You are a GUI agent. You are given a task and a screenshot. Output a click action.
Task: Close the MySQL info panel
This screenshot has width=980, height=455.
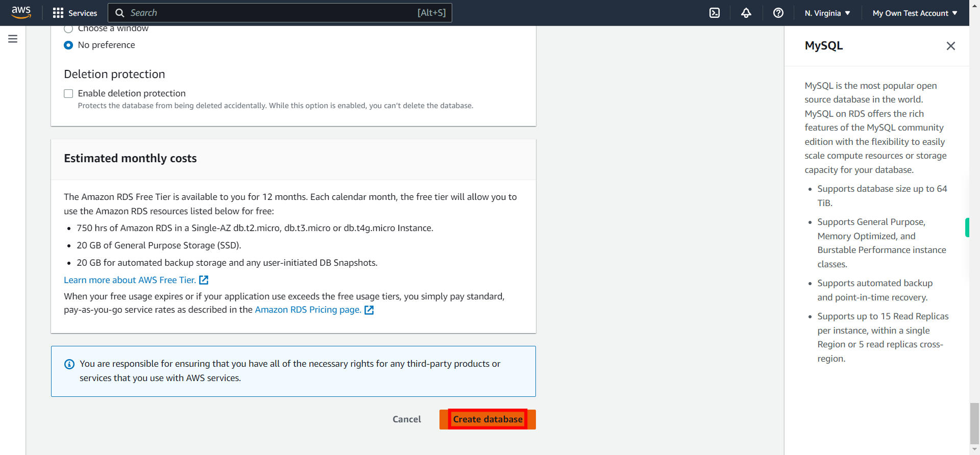(x=950, y=46)
